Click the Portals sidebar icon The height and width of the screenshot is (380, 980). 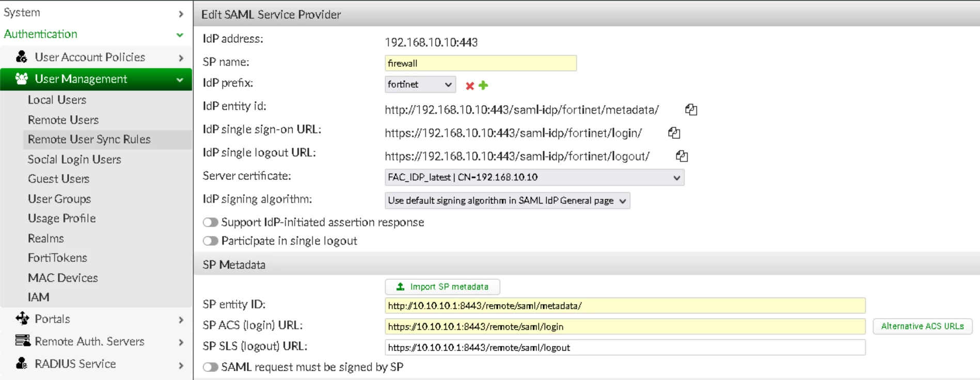click(x=22, y=319)
